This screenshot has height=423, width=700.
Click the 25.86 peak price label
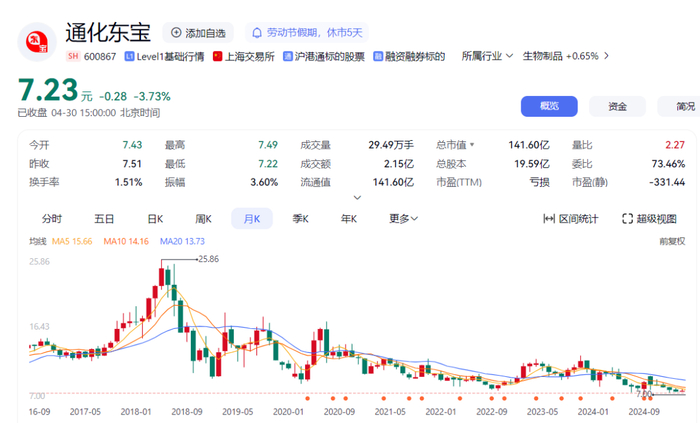point(208,259)
